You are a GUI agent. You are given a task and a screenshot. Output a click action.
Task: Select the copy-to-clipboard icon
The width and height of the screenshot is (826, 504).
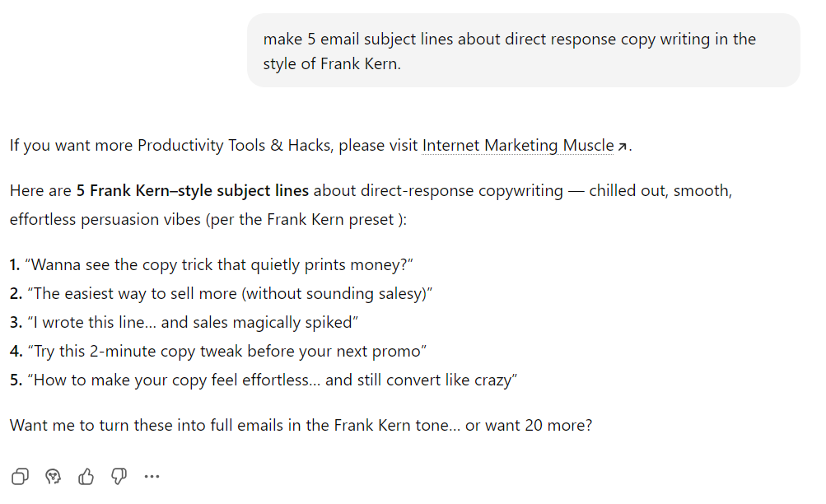[20, 476]
